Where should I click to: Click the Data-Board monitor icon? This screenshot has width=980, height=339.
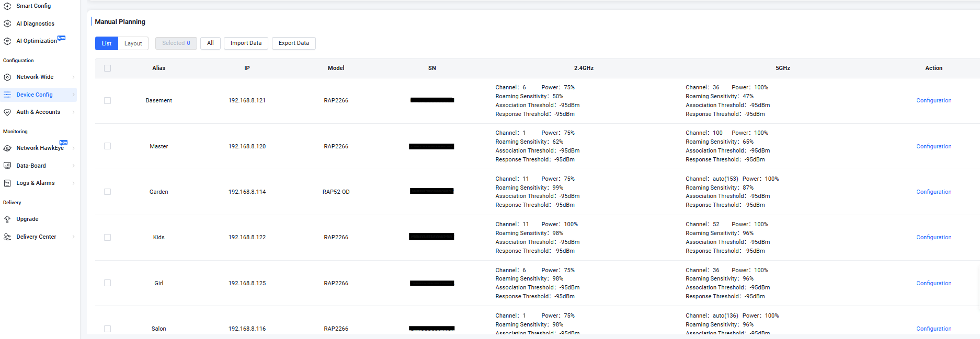click(7, 166)
